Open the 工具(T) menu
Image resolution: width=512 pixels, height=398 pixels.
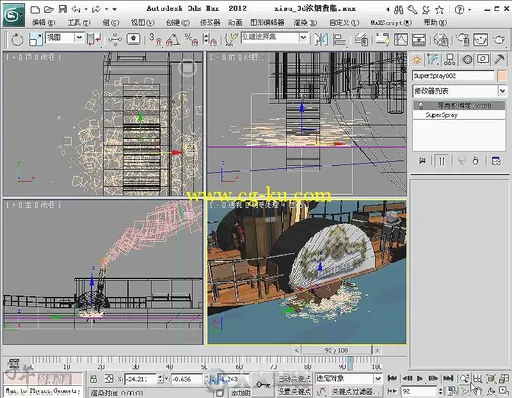79,23
